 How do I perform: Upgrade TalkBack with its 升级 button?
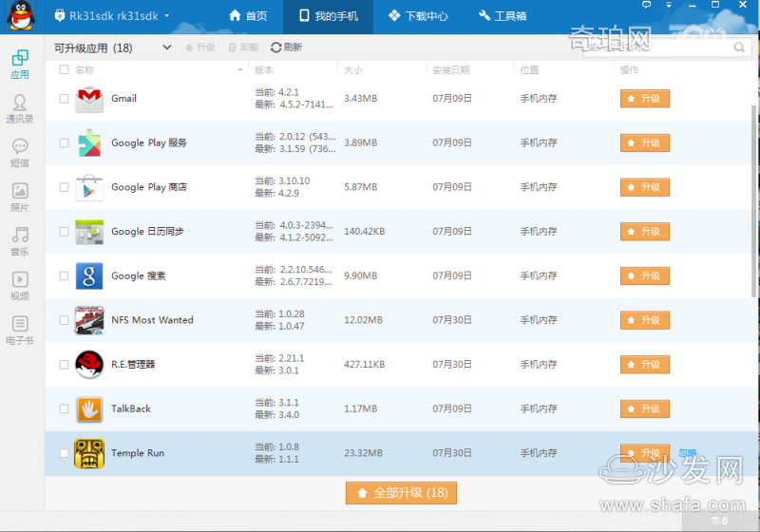[645, 408]
